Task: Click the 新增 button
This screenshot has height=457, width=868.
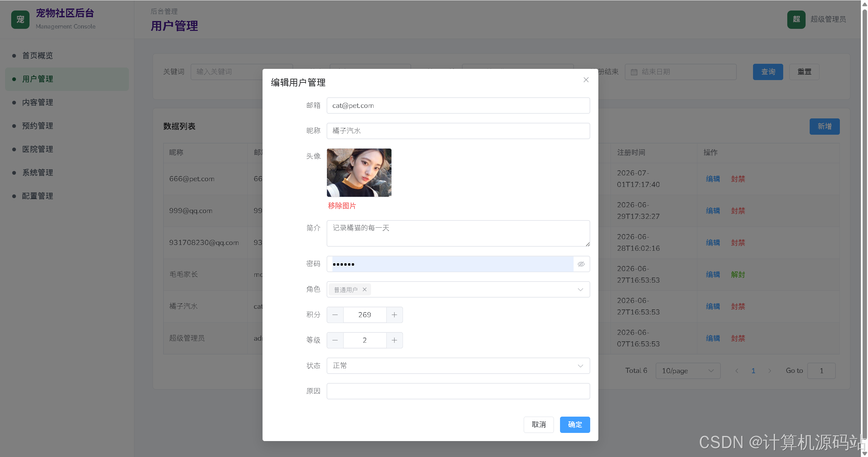Action: tap(825, 127)
